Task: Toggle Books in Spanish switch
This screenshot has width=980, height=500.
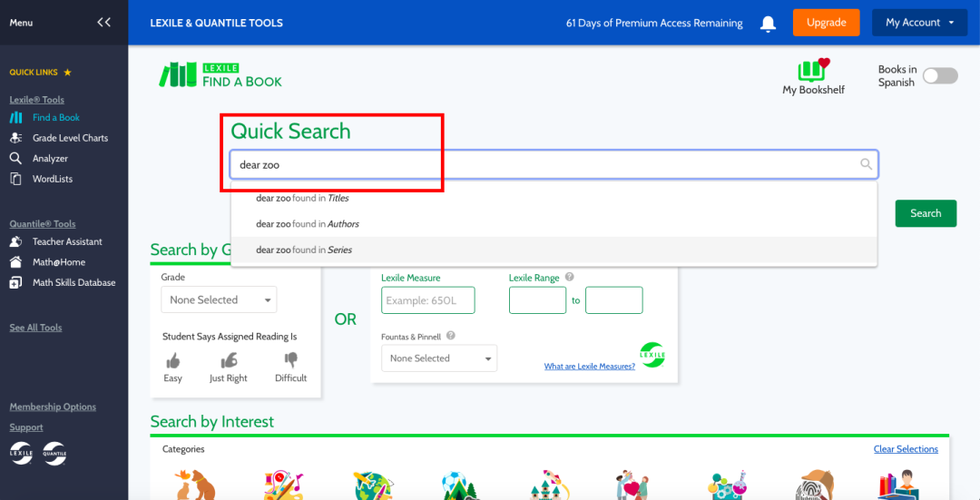Action: pos(940,75)
